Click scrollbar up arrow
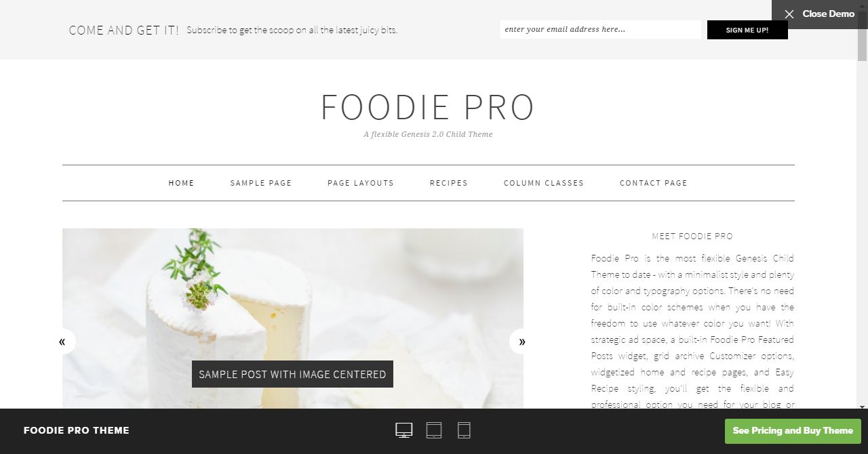Viewport: 868px width, 454px height. [x=862, y=4]
